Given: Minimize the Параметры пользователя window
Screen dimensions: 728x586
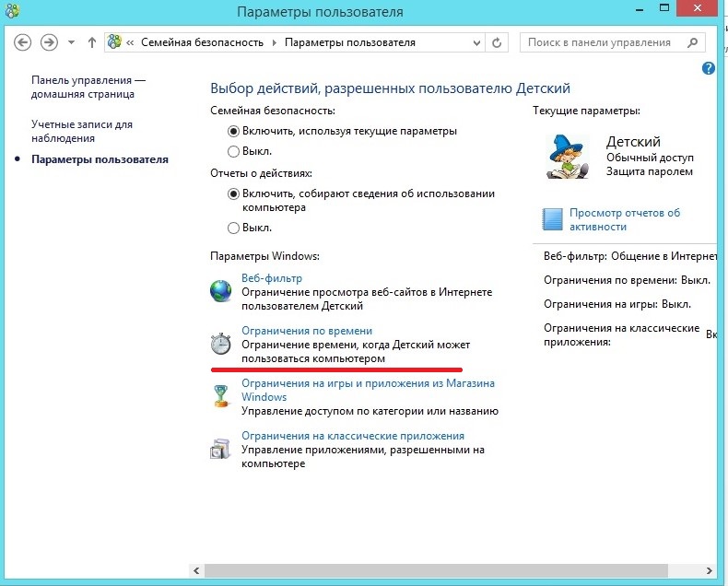Looking at the screenshot, I should coord(640,9).
